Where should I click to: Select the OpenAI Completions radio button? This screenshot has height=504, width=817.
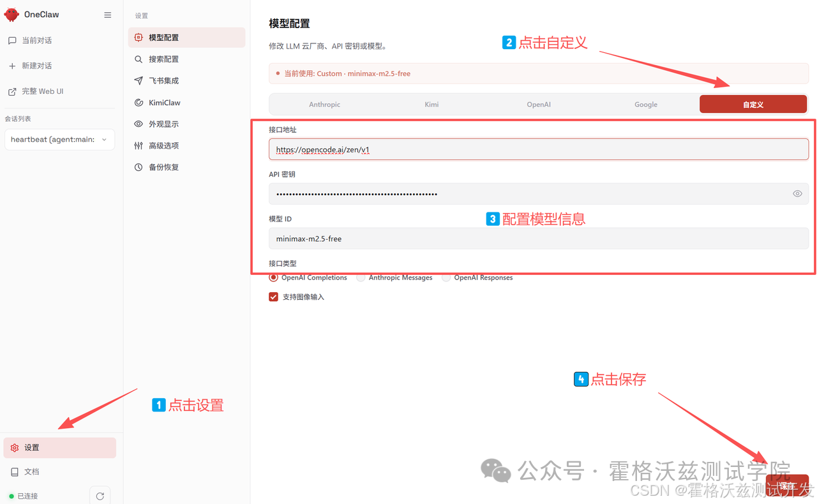[x=274, y=278]
